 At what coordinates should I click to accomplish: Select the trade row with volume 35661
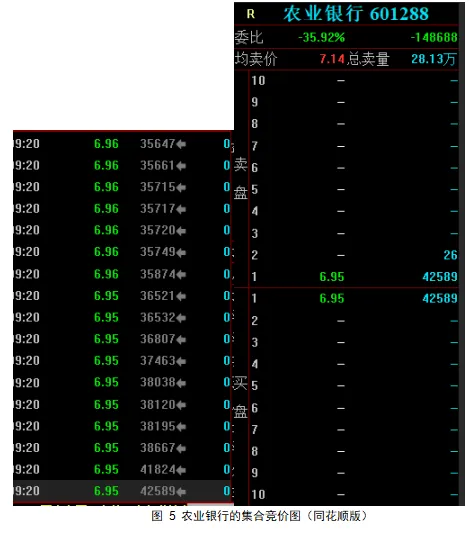click(x=123, y=165)
